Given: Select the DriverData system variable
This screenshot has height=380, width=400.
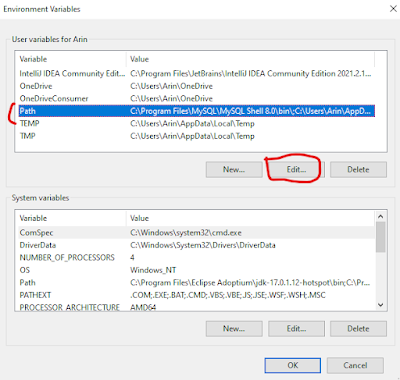Looking at the screenshot, I should tap(197, 245).
